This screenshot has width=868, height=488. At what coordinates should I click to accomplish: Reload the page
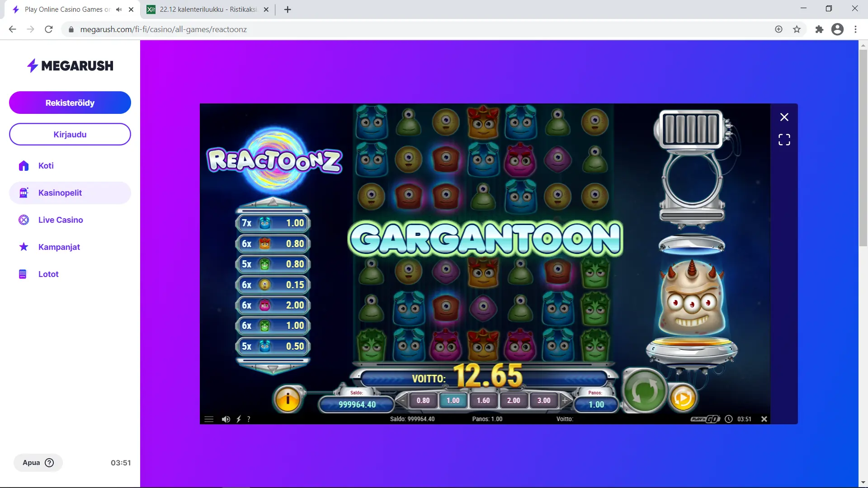[49, 29]
